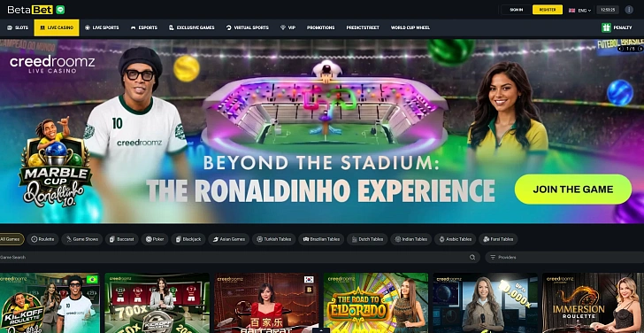Open the ENG language dropdown
The image size is (644, 333).
coord(579,10)
